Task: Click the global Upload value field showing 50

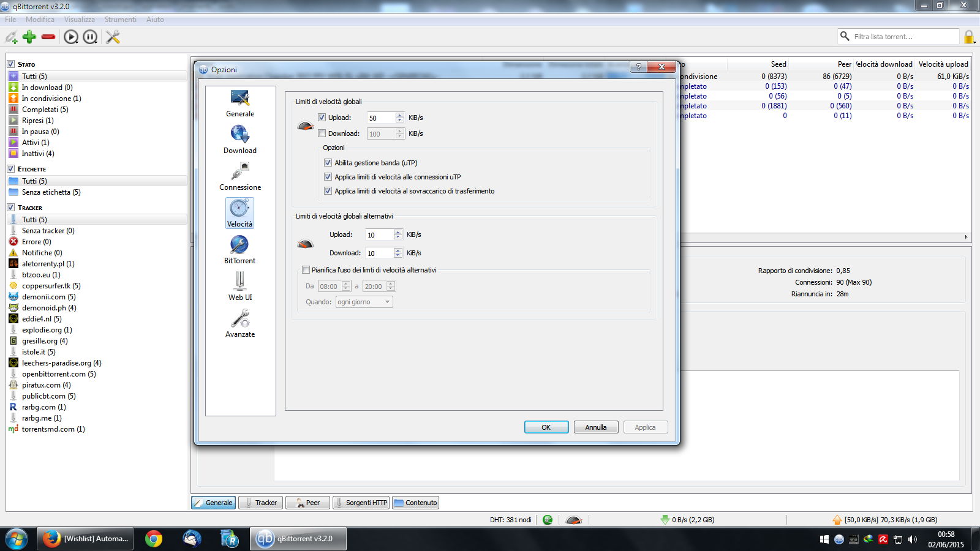Action: (x=381, y=118)
